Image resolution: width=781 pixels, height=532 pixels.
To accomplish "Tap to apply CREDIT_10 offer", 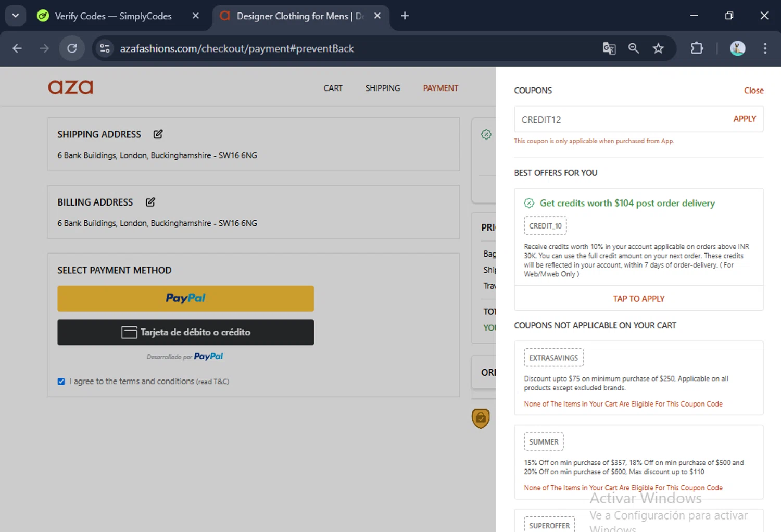I will [x=639, y=299].
